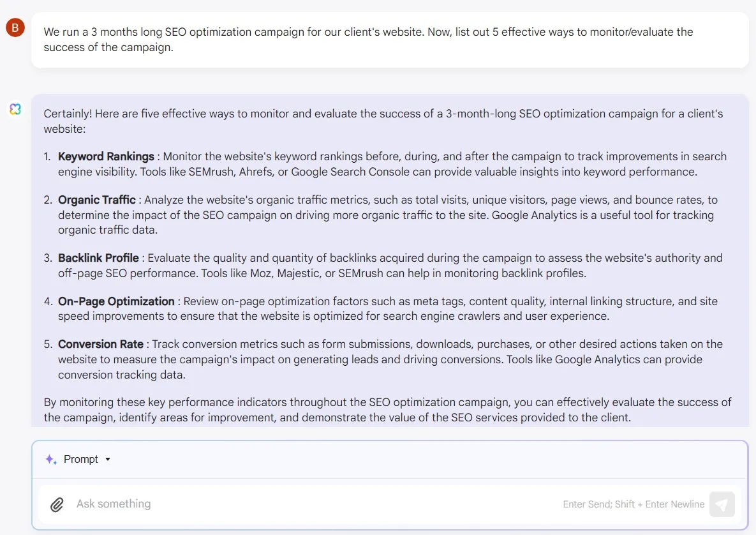Viewport: 756px width, 535px height.
Task: Click the user avatar with letter B
Action: pos(15,27)
